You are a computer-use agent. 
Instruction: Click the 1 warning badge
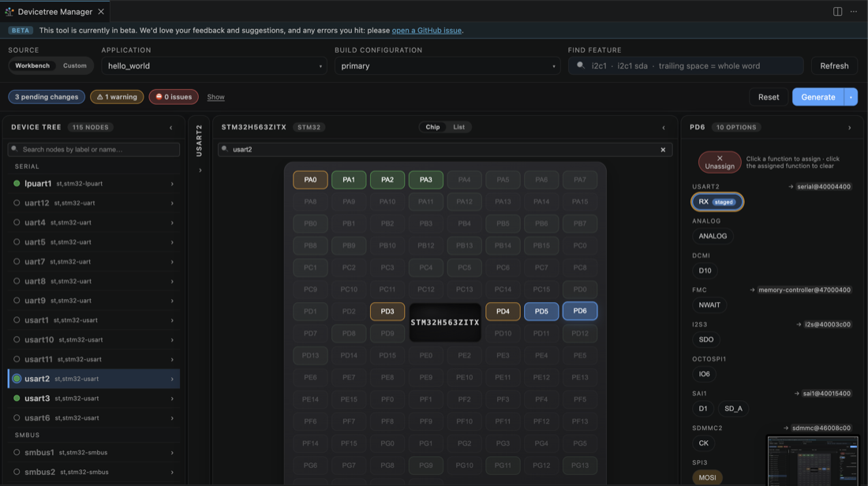pos(117,97)
